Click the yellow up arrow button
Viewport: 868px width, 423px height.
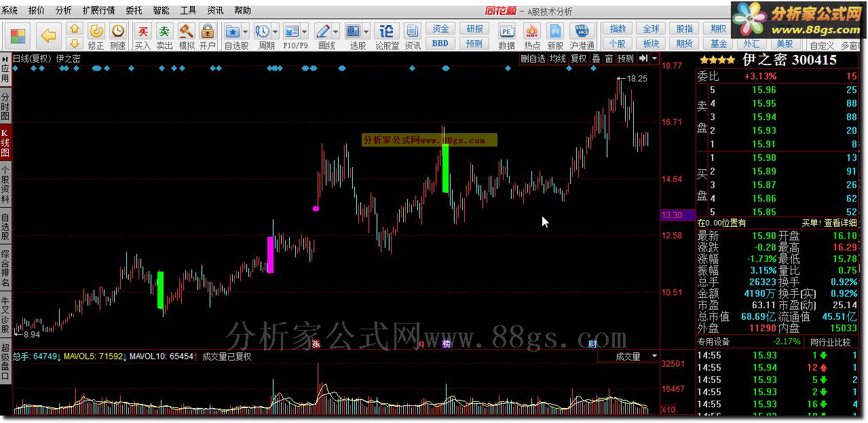click(x=75, y=29)
